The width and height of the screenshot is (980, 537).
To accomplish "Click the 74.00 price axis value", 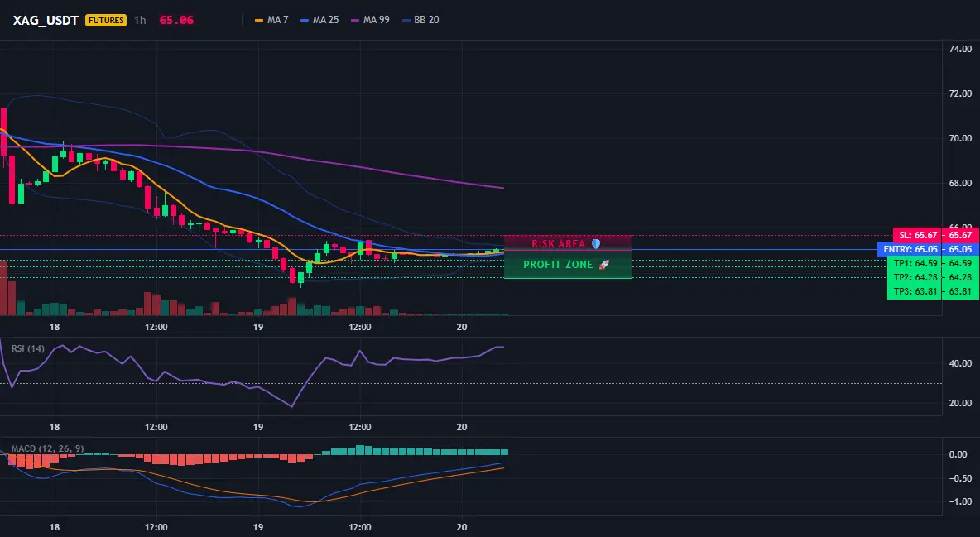I will point(960,49).
